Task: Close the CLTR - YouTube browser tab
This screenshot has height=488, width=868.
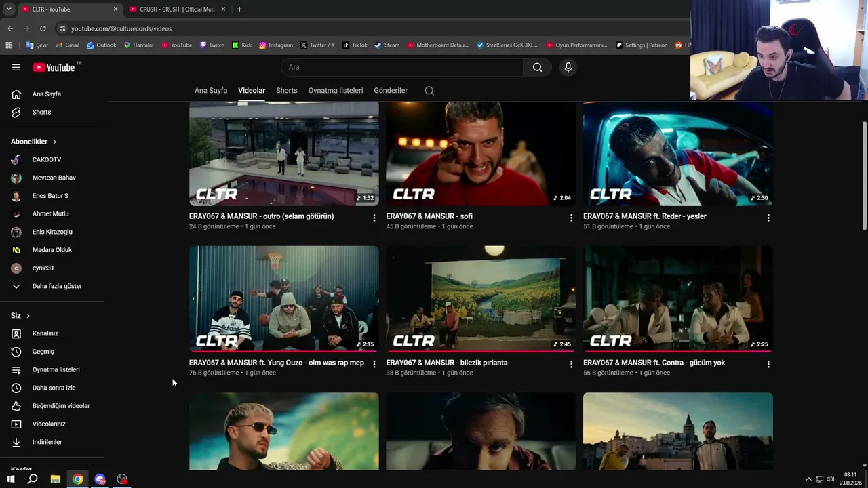Action: (115, 9)
